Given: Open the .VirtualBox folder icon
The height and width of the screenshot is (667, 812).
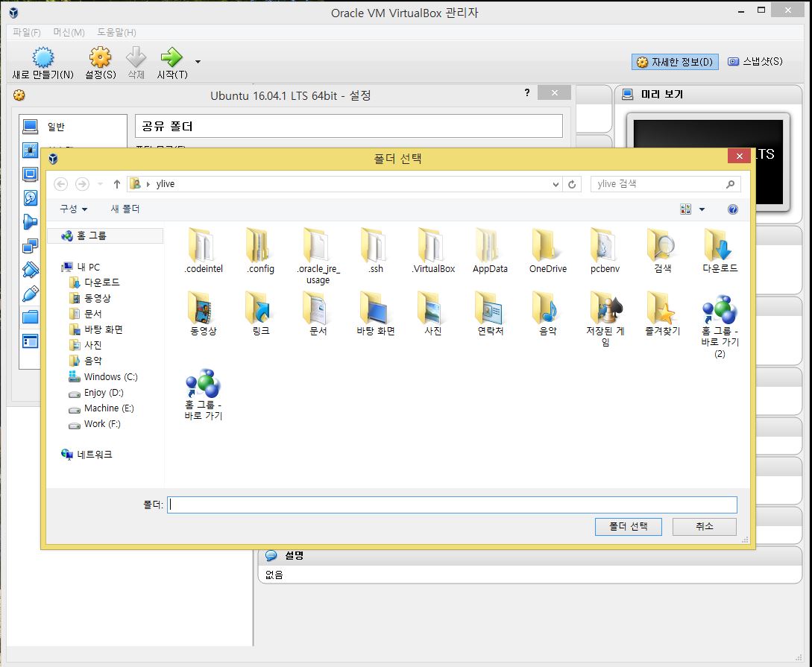Looking at the screenshot, I should tap(433, 244).
